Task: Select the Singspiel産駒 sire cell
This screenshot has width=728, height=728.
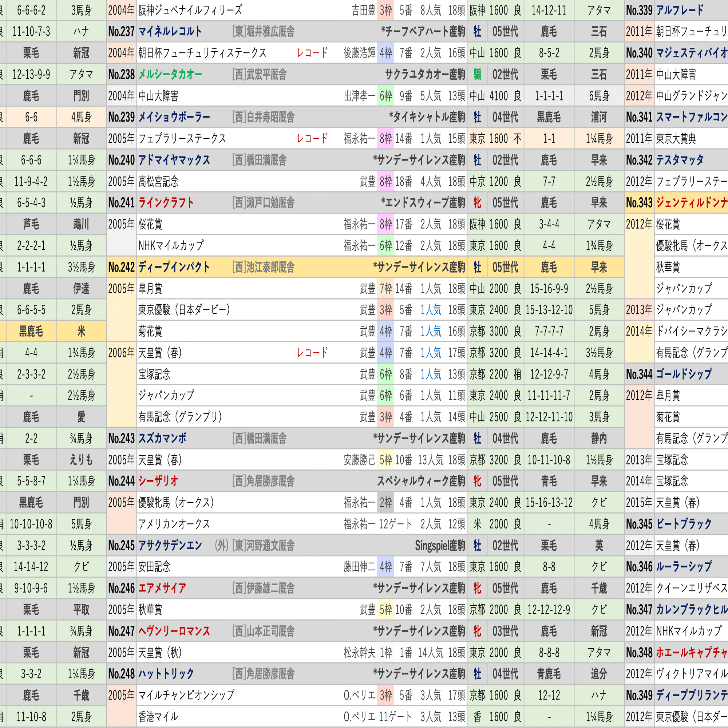Action: (439, 545)
